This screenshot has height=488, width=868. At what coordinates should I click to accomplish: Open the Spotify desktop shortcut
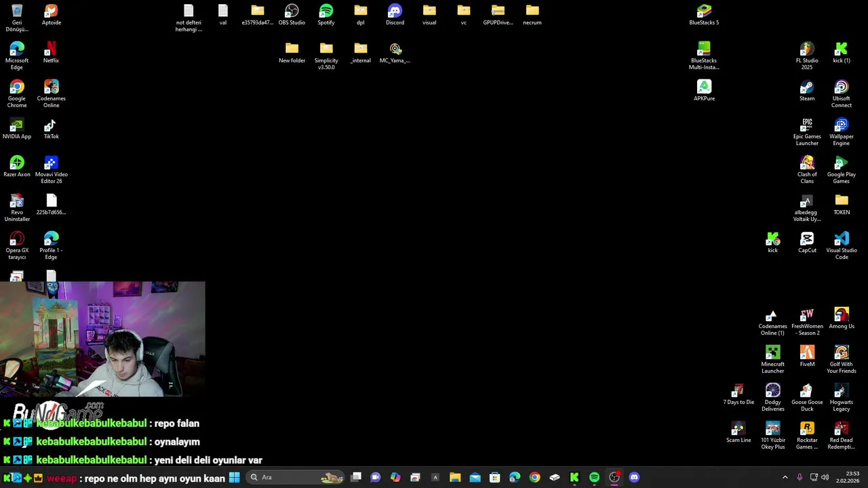[x=326, y=15]
